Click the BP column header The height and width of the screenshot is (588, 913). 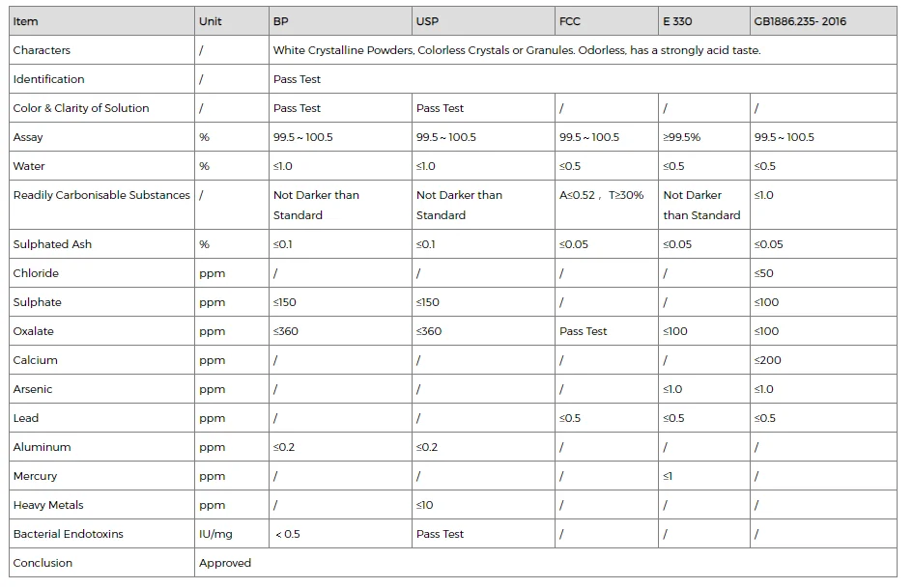click(340, 21)
